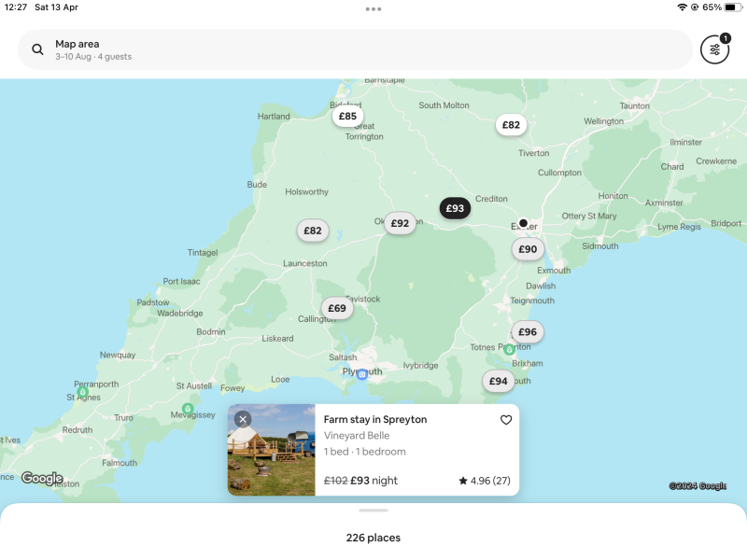Close the Spreyton listing card
The height and width of the screenshot is (560, 747).
[243, 419]
